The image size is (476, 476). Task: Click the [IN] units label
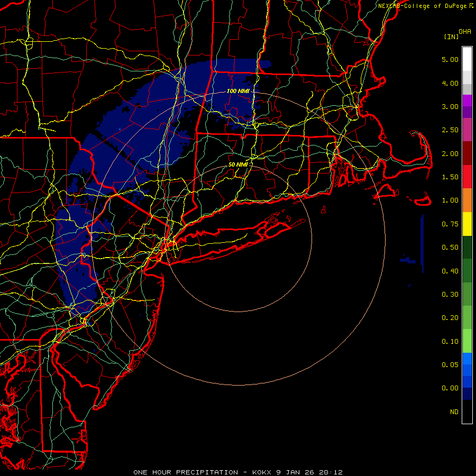click(x=451, y=36)
